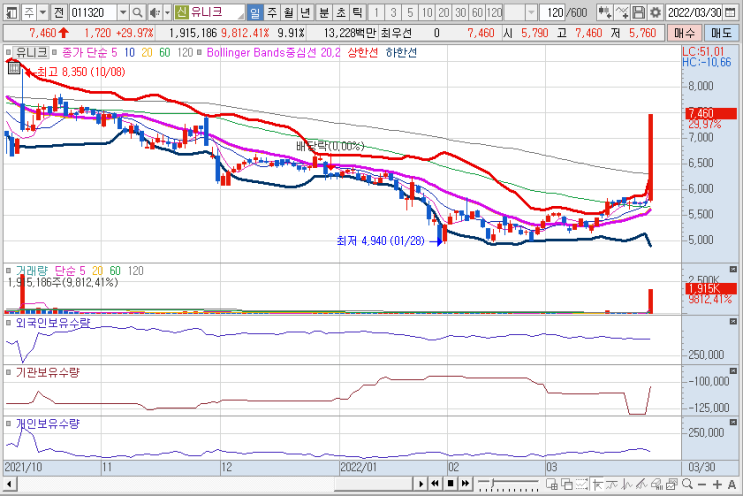743x496 pixels.
Task: Open the 주 market type dropdown
Action: [35, 12]
